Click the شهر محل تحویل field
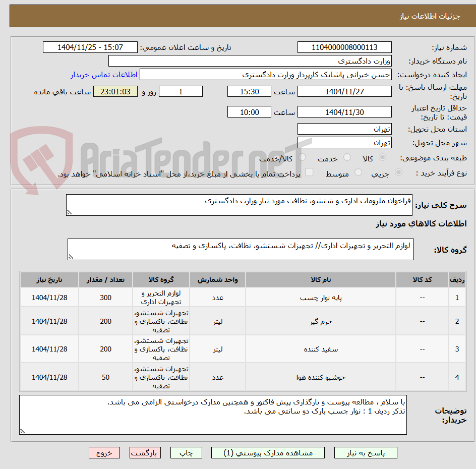The width and height of the screenshot is (476, 469). 344,143
